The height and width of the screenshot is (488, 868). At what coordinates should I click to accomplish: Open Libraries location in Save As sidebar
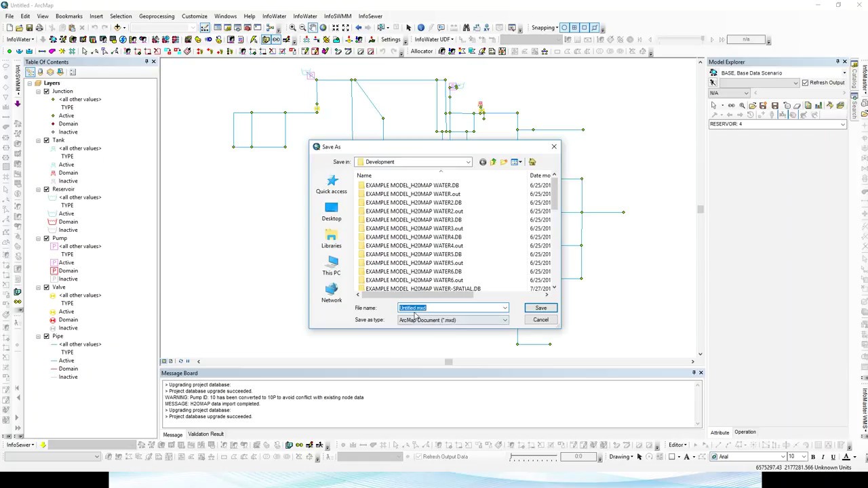[x=331, y=239]
